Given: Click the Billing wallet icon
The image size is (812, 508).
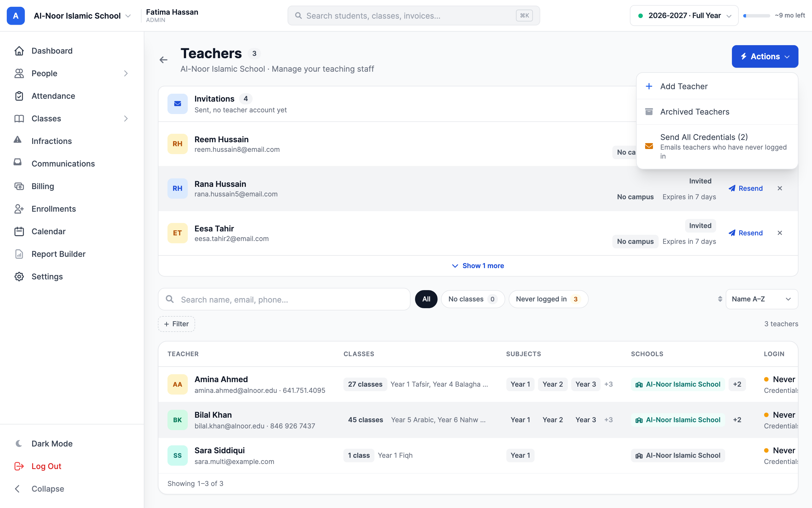Looking at the screenshot, I should pos(19,186).
